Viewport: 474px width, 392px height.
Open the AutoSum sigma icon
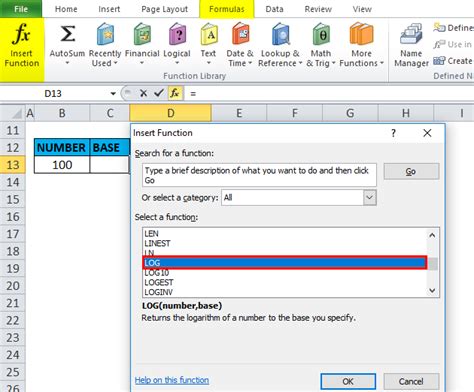(x=67, y=34)
